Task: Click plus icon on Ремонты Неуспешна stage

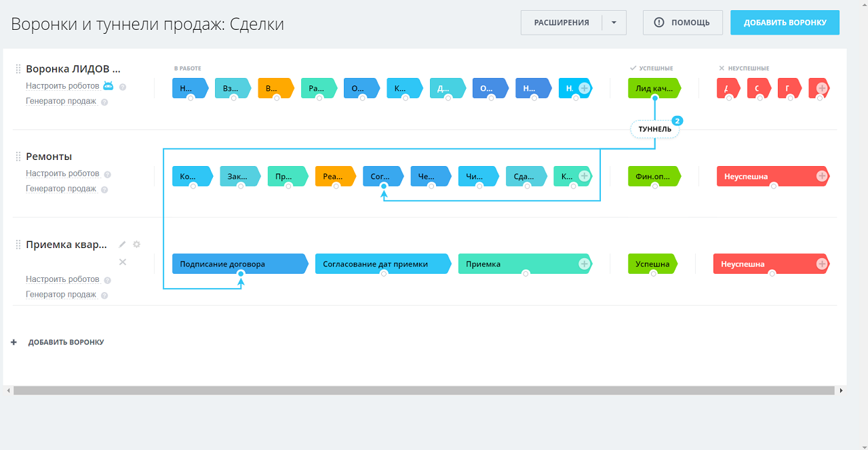Action: (x=822, y=176)
